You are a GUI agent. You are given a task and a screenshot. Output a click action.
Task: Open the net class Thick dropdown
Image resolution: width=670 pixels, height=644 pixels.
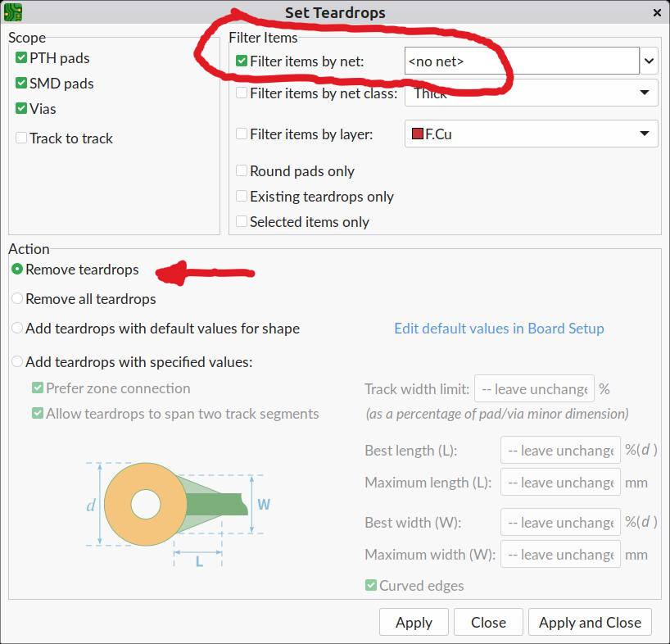point(531,93)
